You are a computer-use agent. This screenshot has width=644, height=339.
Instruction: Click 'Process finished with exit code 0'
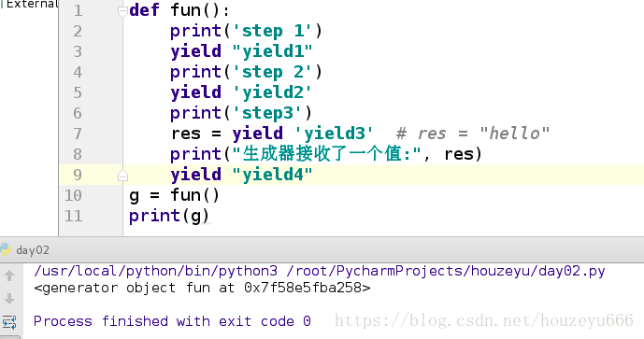click(172, 321)
